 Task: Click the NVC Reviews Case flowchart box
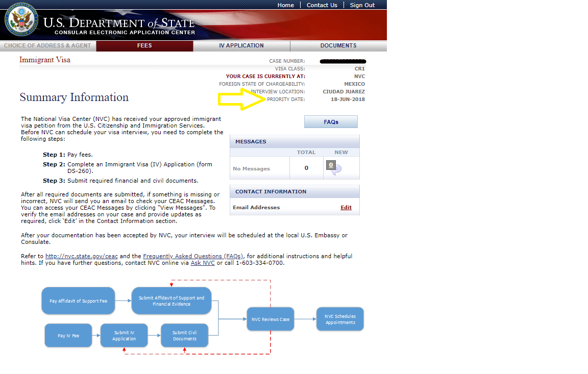(271, 319)
